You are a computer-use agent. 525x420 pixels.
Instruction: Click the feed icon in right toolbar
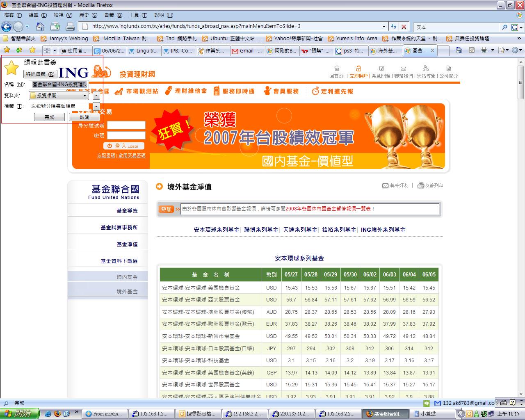(472, 50)
